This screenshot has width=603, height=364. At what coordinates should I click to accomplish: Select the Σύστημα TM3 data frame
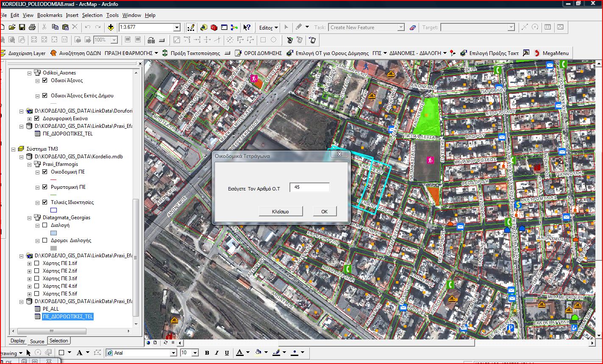click(42, 149)
